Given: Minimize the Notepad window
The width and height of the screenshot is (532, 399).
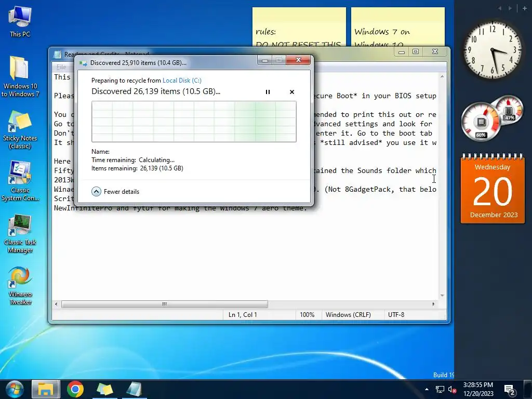Looking at the screenshot, I should coord(402,52).
